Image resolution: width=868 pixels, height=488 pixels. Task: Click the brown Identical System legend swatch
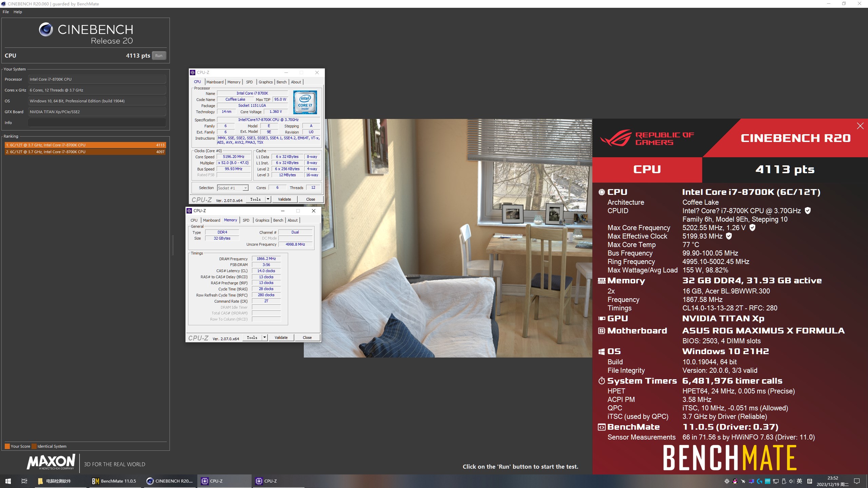34,446
